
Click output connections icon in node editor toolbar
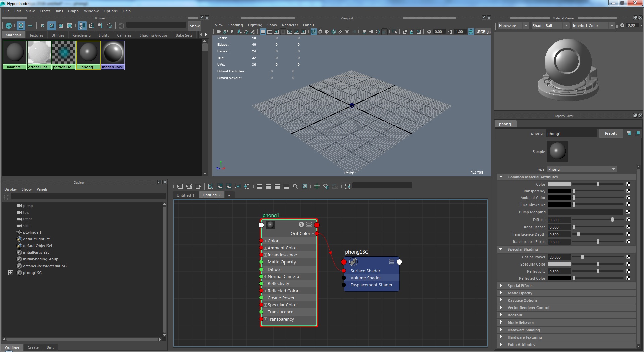click(x=198, y=186)
